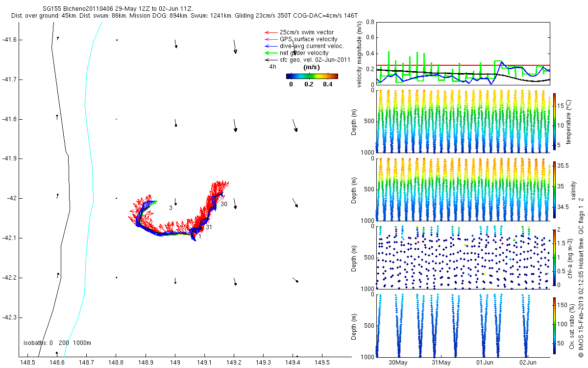
Task: Click the '149.3' longitude tick label
Action: click(263, 362)
